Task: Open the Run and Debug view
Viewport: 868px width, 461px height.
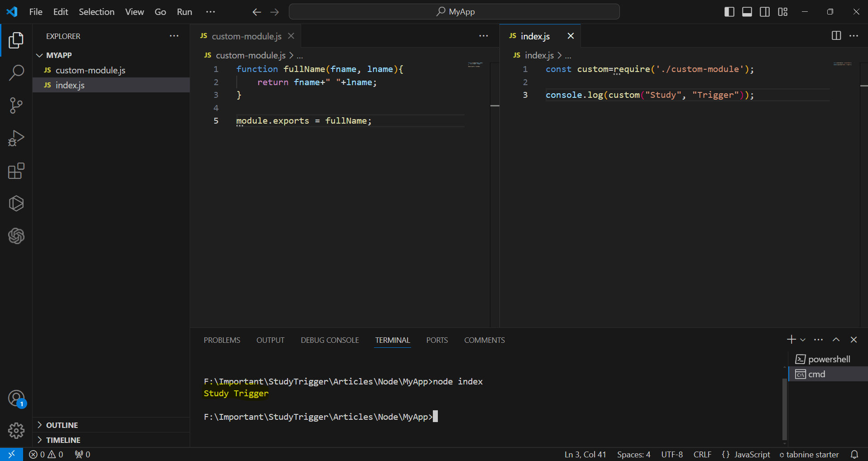Action: click(x=16, y=138)
